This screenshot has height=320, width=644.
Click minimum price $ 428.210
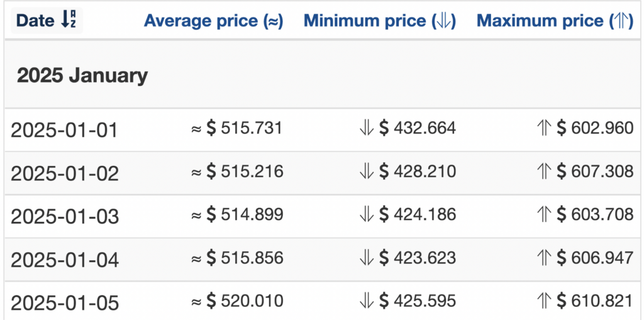coord(418,171)
